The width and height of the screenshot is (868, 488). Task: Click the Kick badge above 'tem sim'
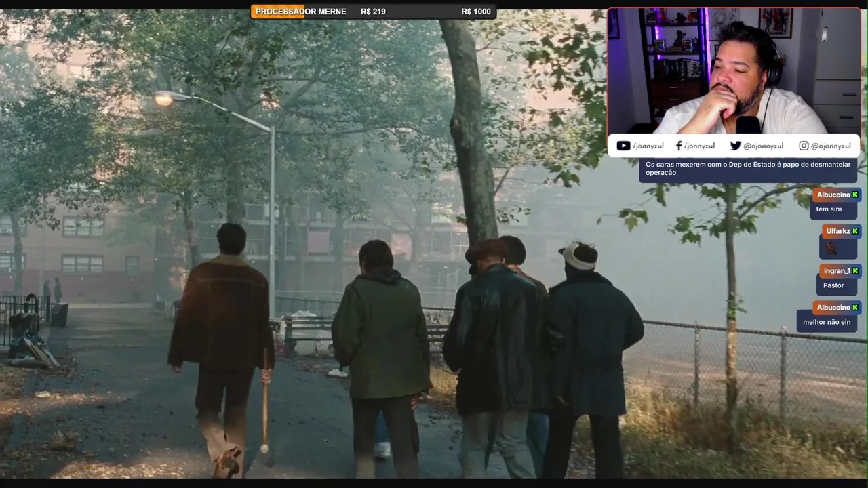[855, 195]
